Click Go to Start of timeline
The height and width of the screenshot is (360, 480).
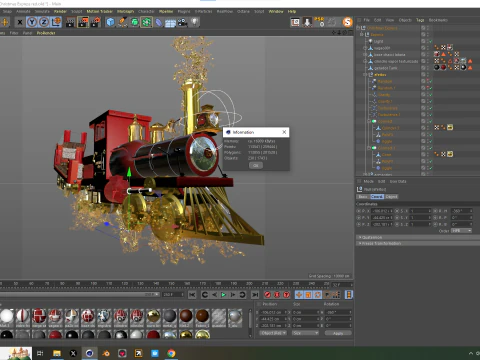192,295
